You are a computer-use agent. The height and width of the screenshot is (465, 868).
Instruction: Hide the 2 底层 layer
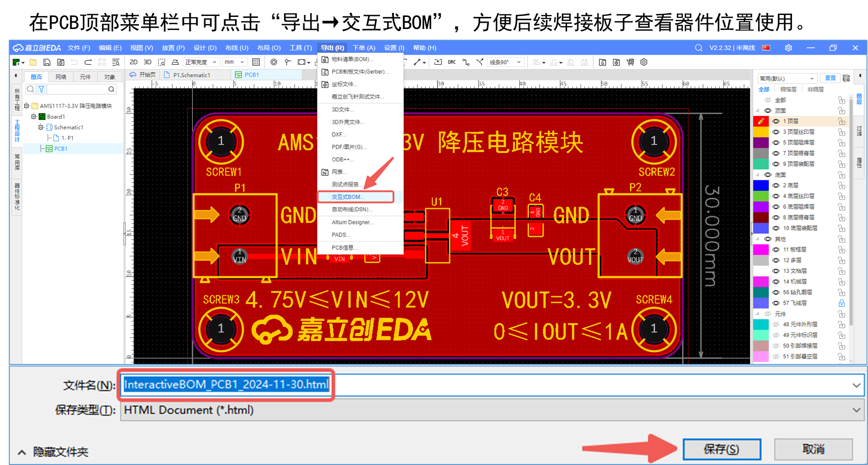point(776,186)
